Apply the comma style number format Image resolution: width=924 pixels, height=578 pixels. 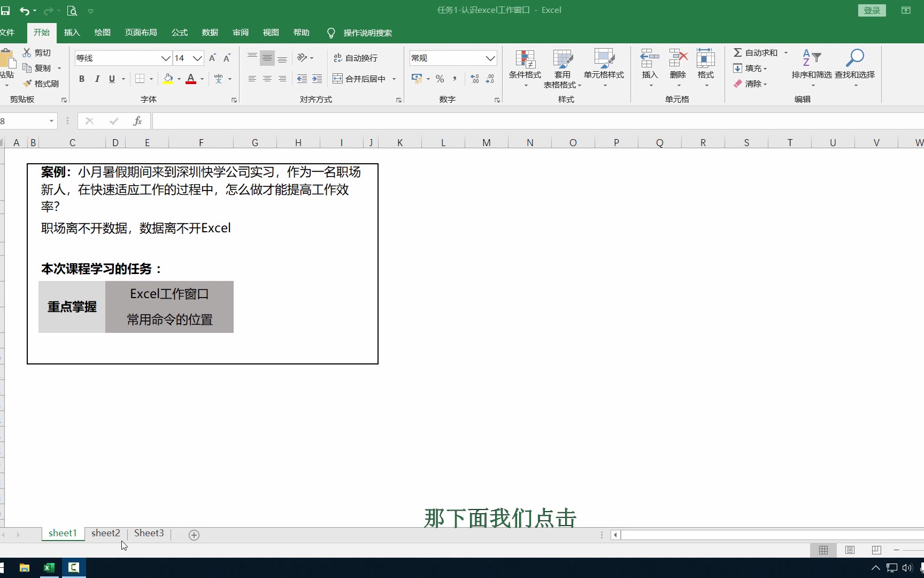[455, 79]
